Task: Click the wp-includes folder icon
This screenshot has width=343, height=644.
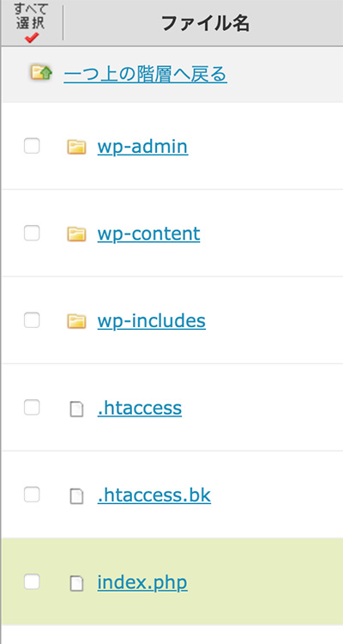Action: tap(76, 321)
